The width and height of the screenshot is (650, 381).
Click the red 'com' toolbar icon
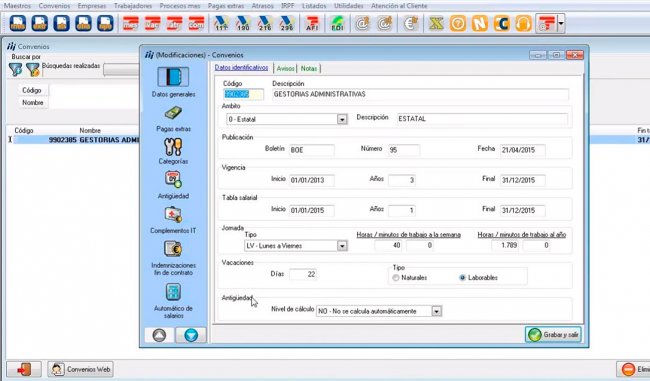point(196,24)
